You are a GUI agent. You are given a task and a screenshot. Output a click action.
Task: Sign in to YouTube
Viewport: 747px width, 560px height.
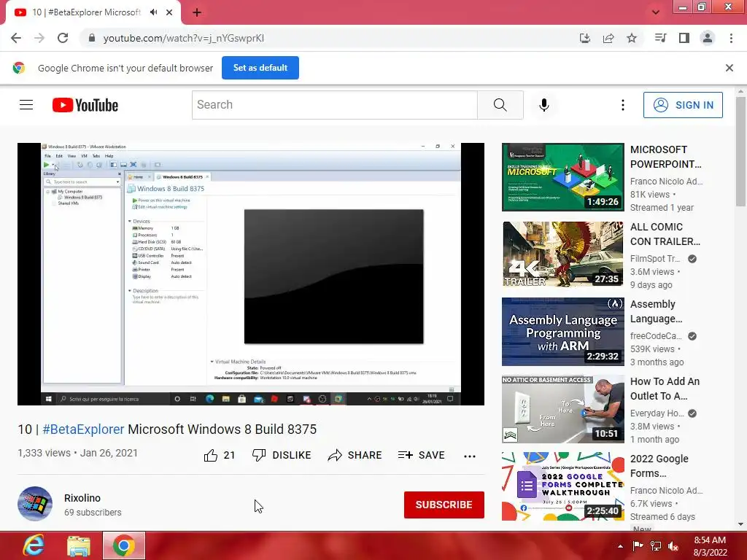(x=683, y=105)
